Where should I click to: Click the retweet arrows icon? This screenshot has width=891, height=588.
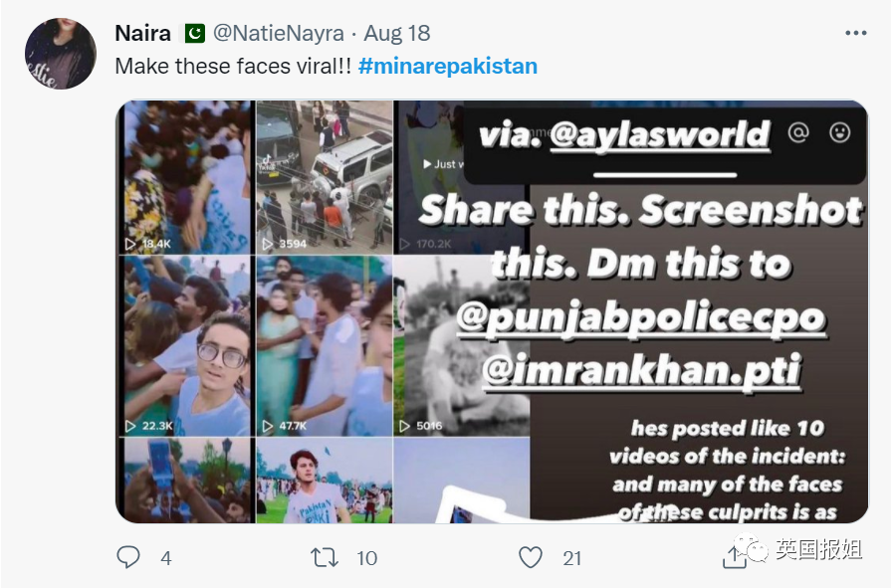click(x=325, y=557)
